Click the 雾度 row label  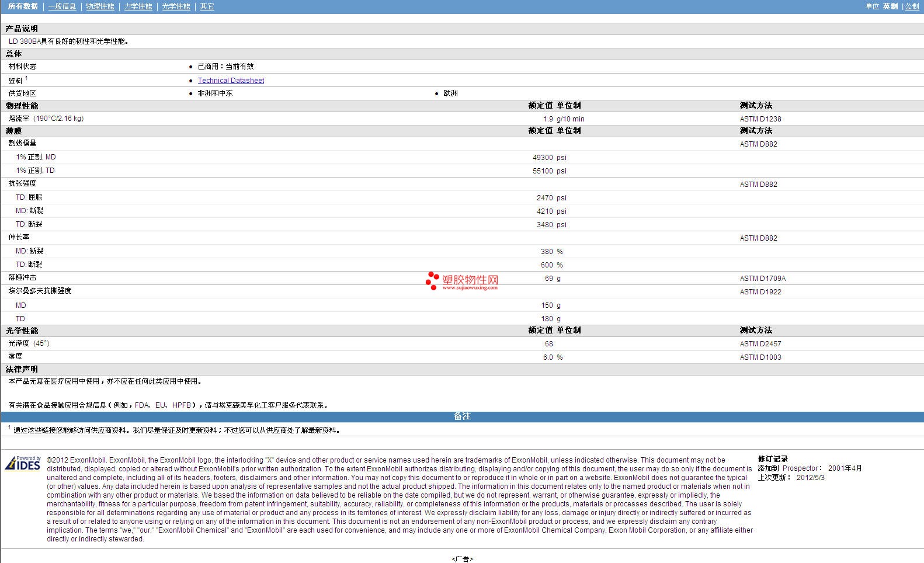pyautogui.click(x=15, y=356)
